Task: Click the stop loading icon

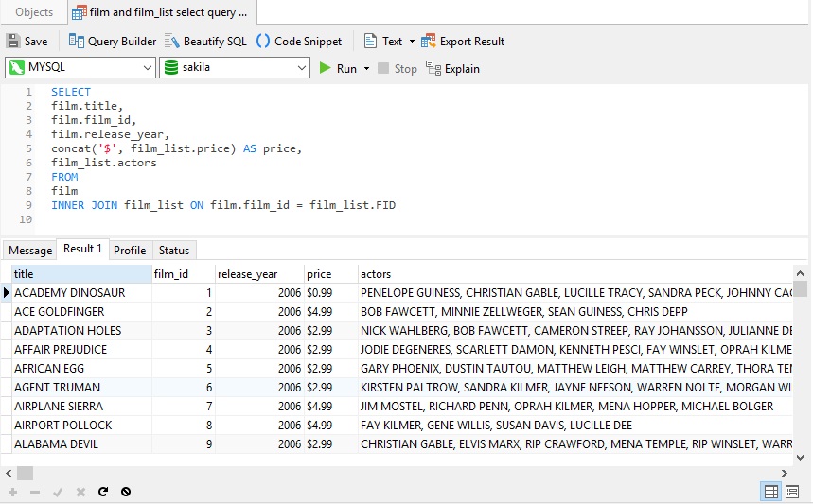Action: click(126, 492)
